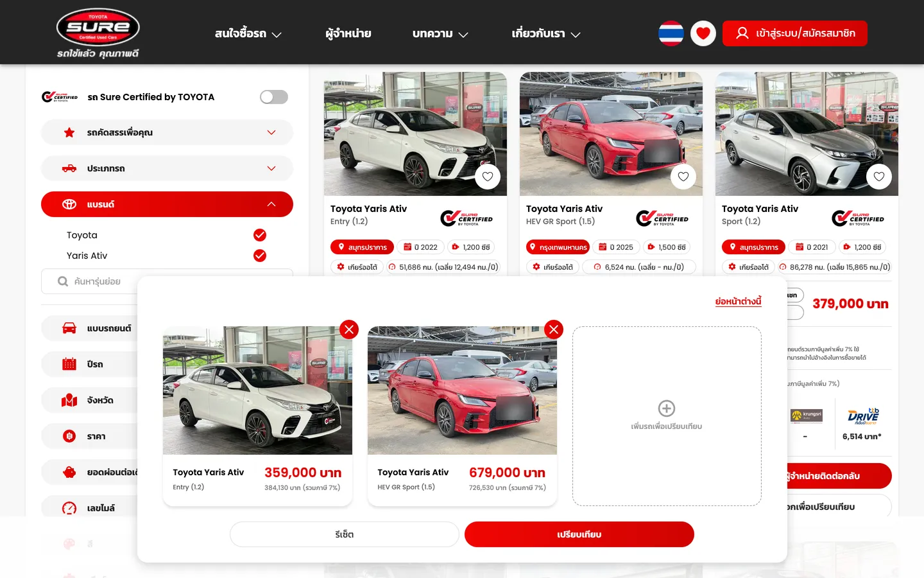This screenshot has width=924, height=578.
Task: Open silver Yaris Ativ Sport card photo
Action: [807, 134]
